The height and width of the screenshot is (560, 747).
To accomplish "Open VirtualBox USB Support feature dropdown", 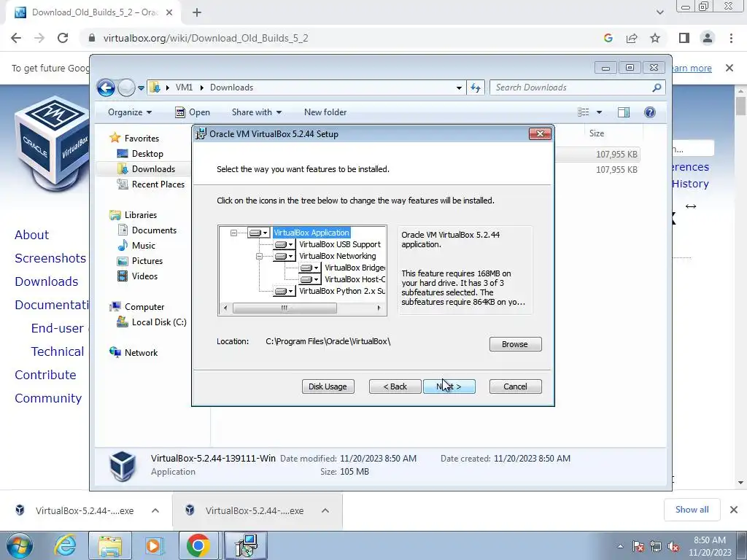I will pyautogui.click(x=285, y=244).
